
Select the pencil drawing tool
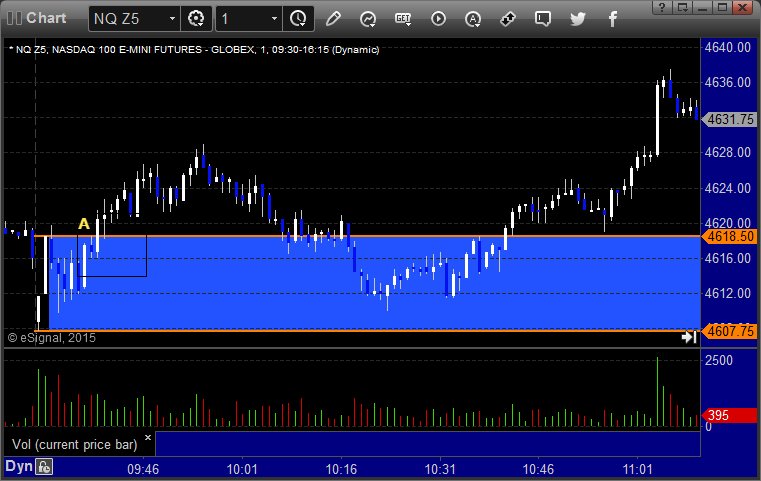tap(333, 19)
